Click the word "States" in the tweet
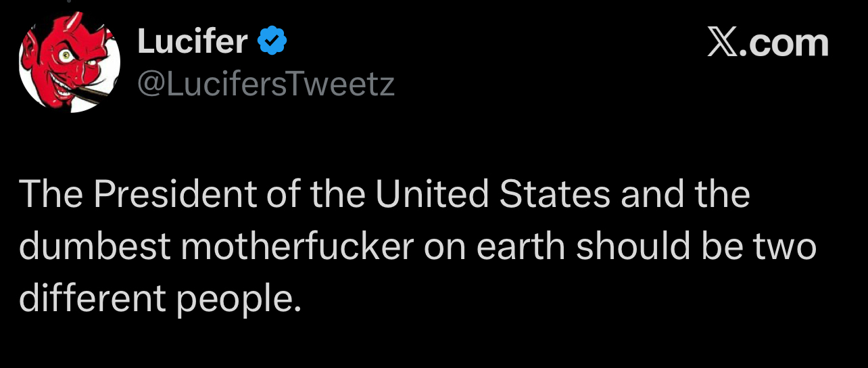Image resolution: width=868 pixels, height=368 pixels. pyautogui.click(x=554, y=195)
